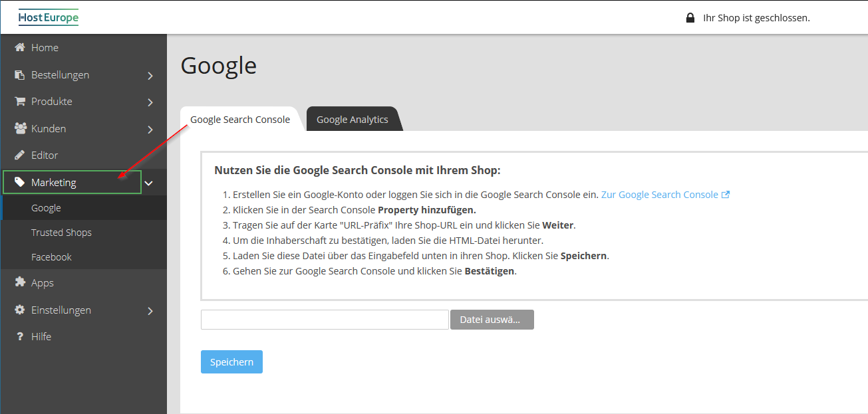Click the shop closed padlock icon

point(690,18)
